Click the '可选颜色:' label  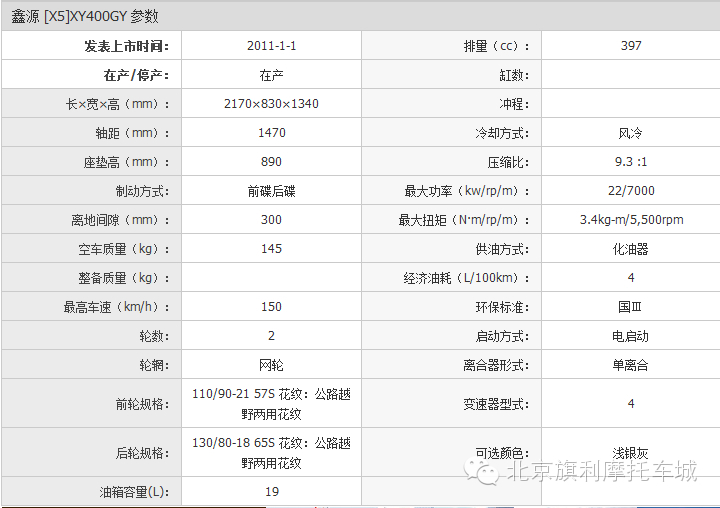502,453
